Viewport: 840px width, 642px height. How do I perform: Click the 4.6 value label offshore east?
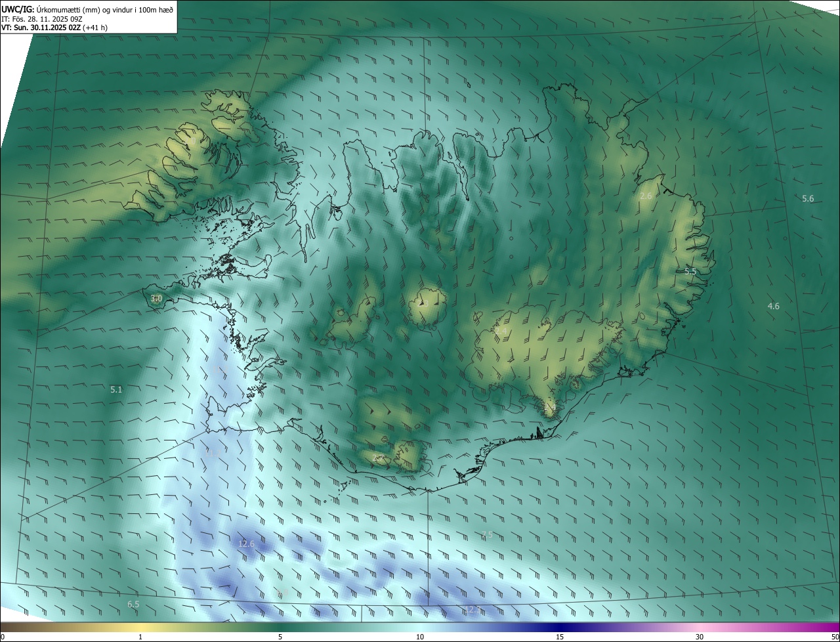pos(774,307)
